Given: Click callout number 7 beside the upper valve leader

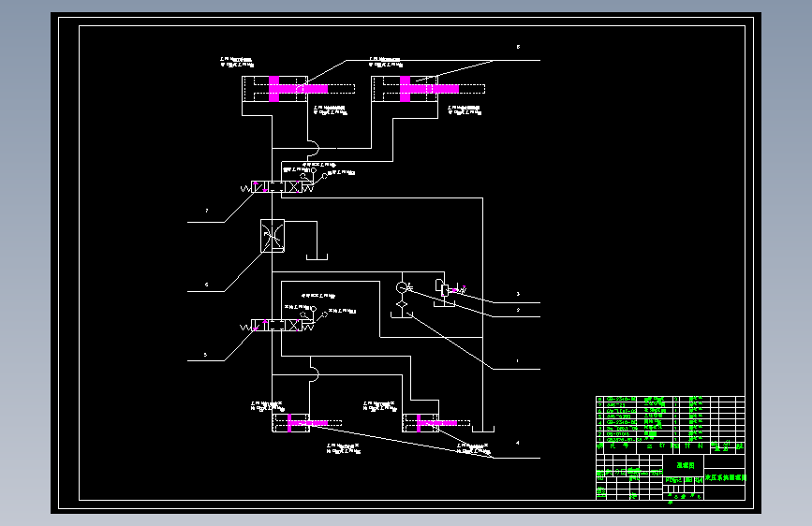Looking at the screenshot, I should [x=207, y=211].
